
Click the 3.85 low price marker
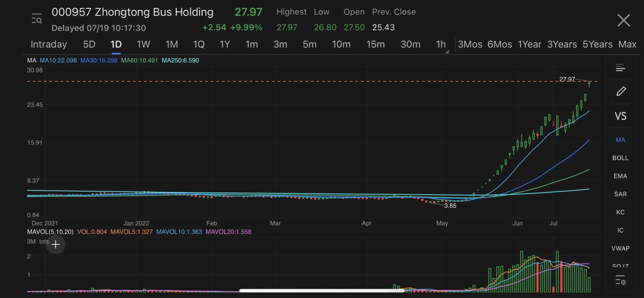click(x=450, y=206)
